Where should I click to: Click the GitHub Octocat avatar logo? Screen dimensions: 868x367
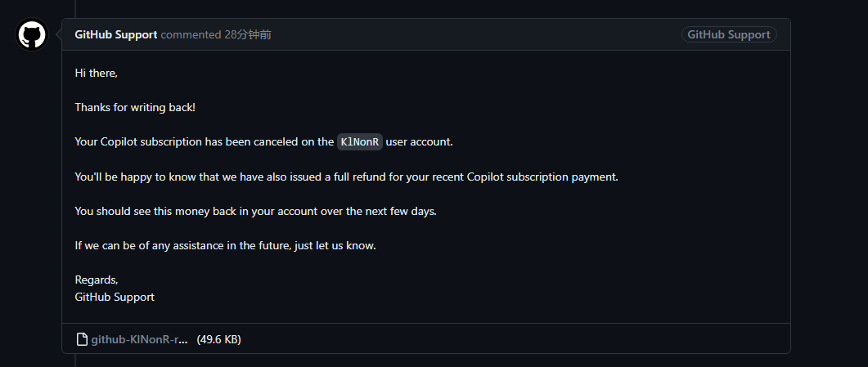click(33, 34)
